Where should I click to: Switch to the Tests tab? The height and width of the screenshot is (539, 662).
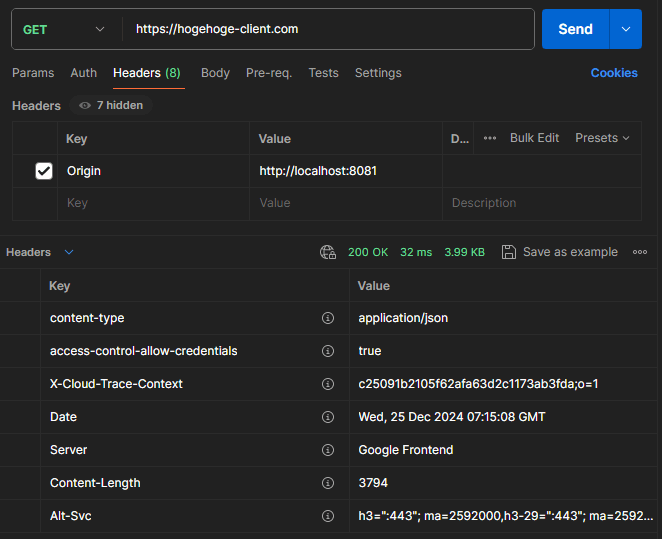click(323, 73)
